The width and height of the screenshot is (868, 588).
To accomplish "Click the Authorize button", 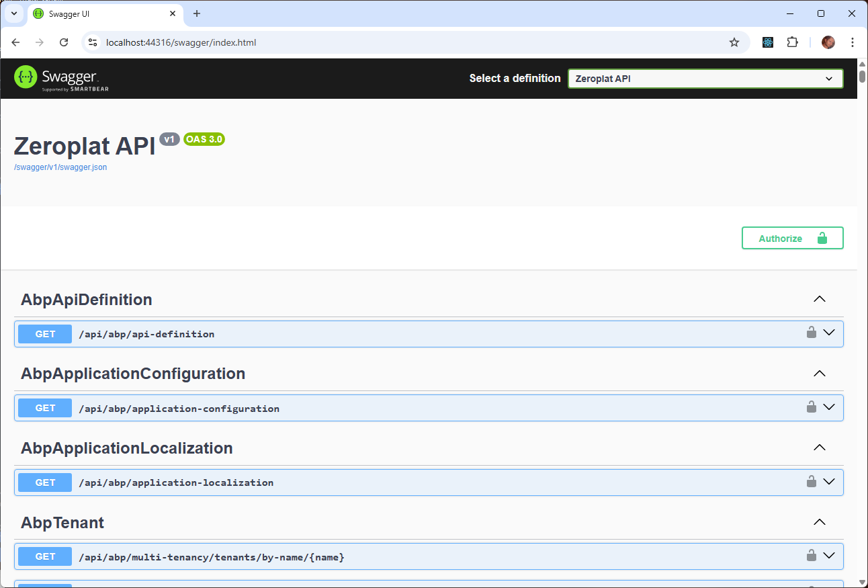I will click(x=792, y=238).
